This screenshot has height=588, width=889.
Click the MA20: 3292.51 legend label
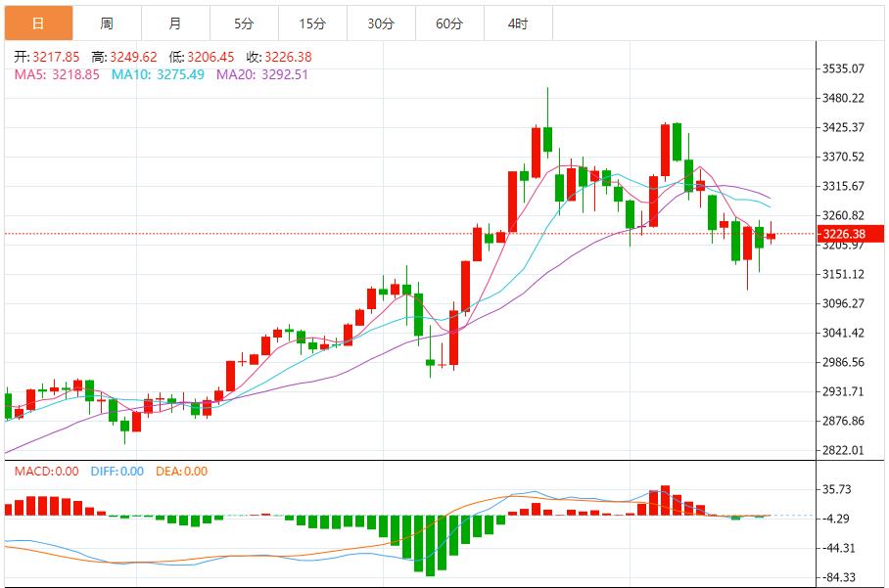point(262,74)
